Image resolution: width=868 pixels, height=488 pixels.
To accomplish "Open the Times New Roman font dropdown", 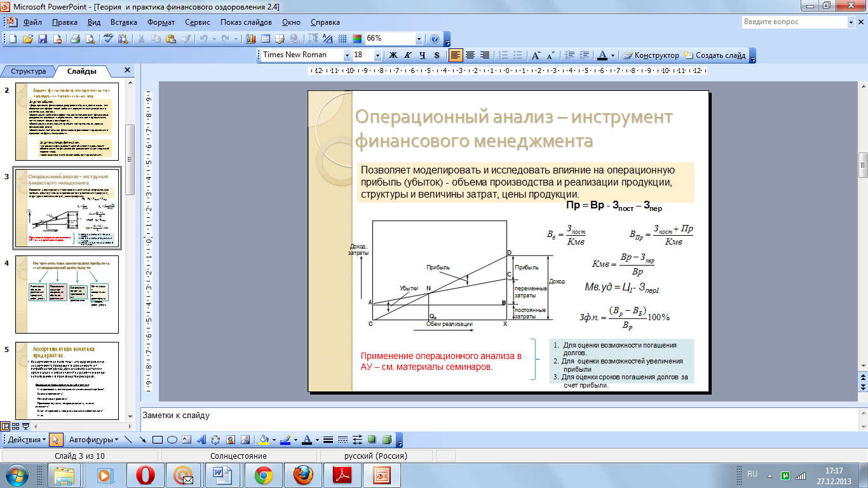I will [347, 55].
